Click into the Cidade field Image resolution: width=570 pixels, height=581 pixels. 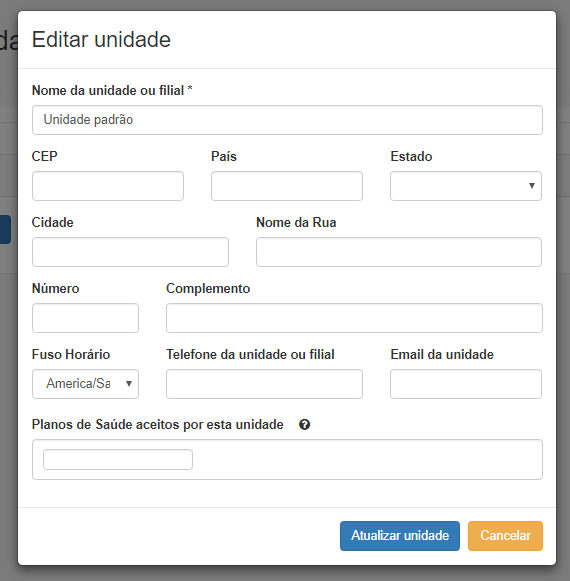click(130, 252)
